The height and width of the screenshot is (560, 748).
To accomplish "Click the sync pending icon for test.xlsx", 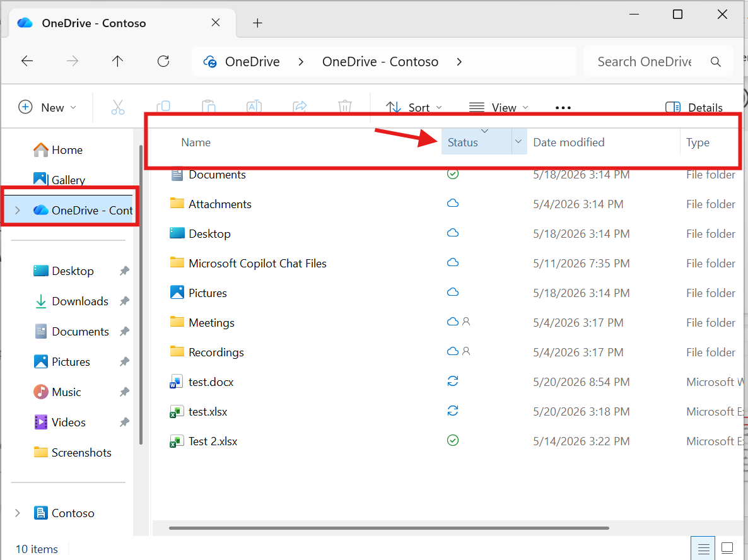I will [453, 411].
